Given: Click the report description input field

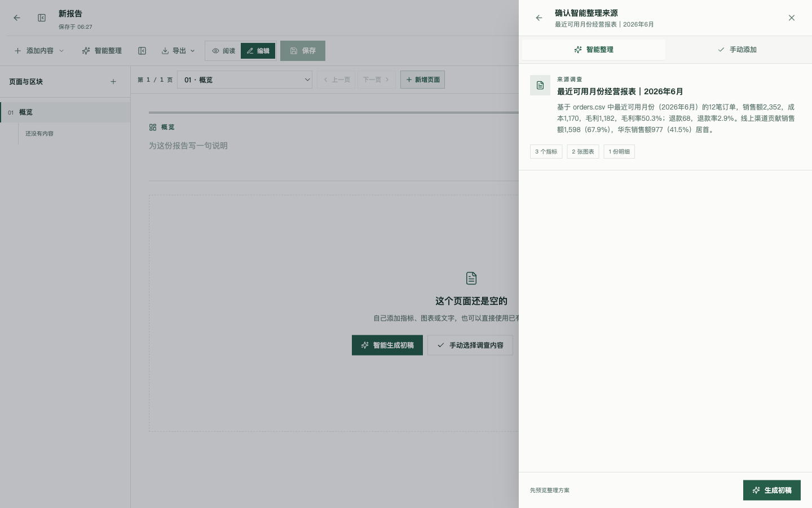Looking at the screenshot, I should 333,146.
